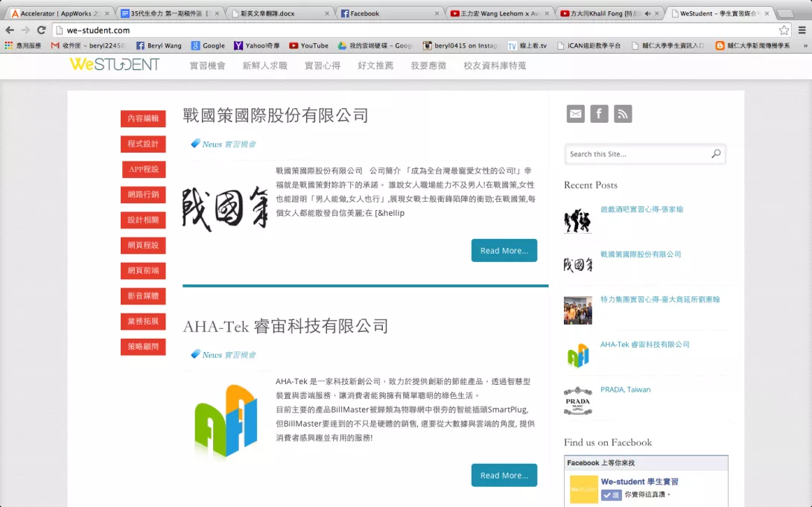The image size is (812, 507).
Task: Open recent post 特力集團實習心得
Action: [660, 299]
